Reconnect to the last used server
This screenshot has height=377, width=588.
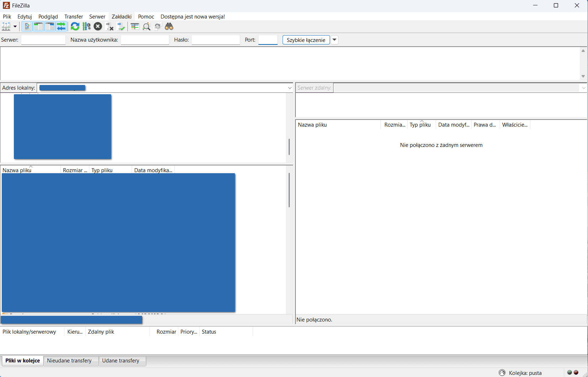[121, 26]
